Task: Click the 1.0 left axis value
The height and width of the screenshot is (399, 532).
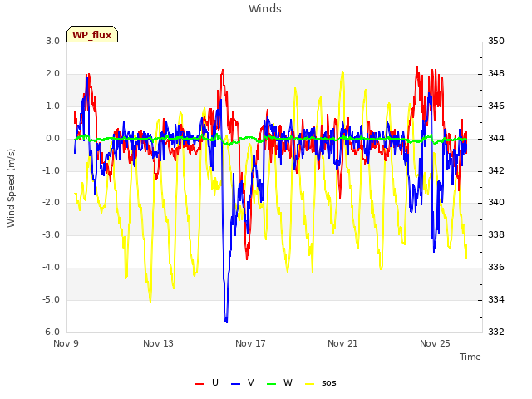Action: (x=52, y=106)
